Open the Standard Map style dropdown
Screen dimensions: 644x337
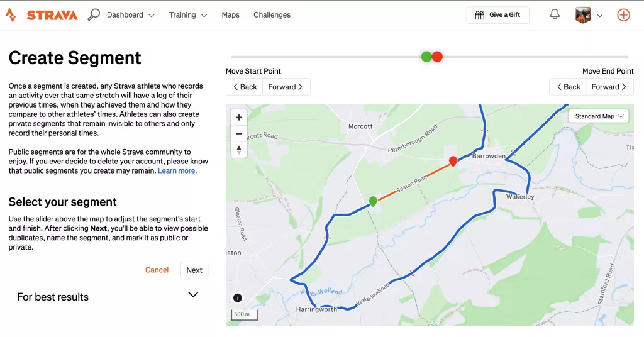coord(599,116)
